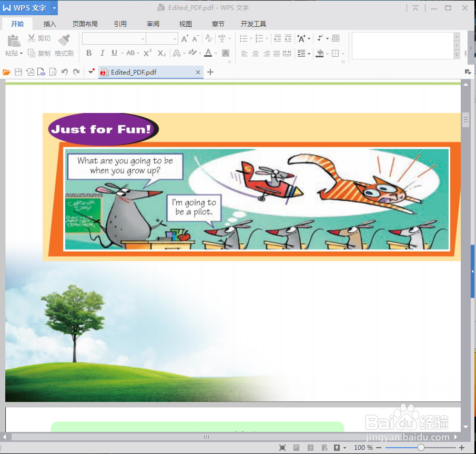Click the undo arrow icon

pos(64,72)
